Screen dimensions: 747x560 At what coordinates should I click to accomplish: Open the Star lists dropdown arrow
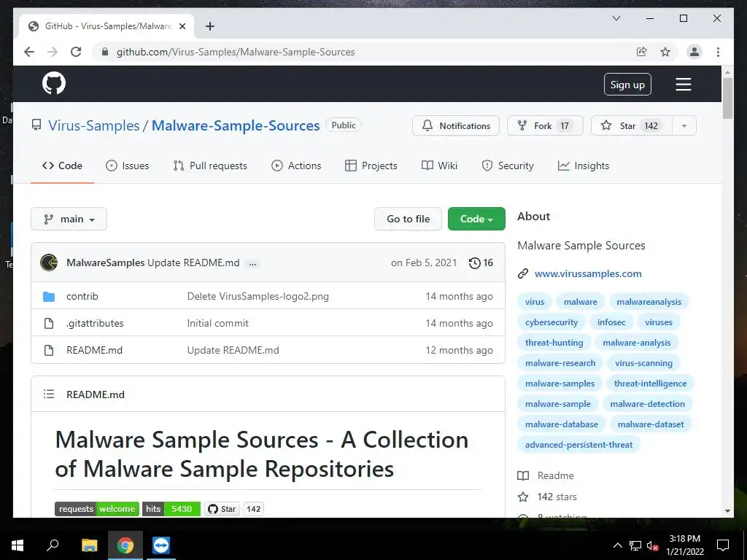684,125
